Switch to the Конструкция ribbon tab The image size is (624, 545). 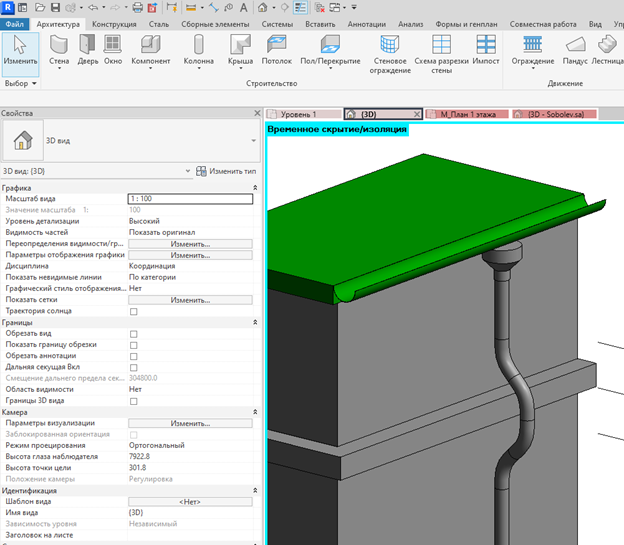coord(114,24)
